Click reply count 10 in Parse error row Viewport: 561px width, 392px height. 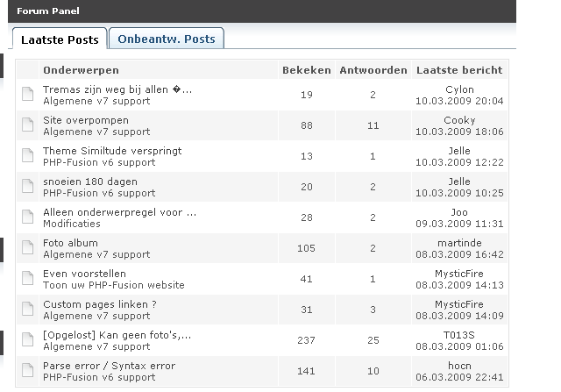click(373, 371)
